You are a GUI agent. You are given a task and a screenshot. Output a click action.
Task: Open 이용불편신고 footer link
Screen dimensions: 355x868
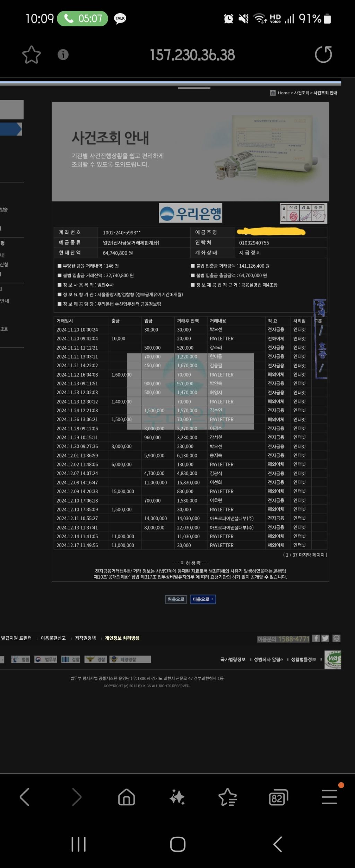tap(53, 638)
